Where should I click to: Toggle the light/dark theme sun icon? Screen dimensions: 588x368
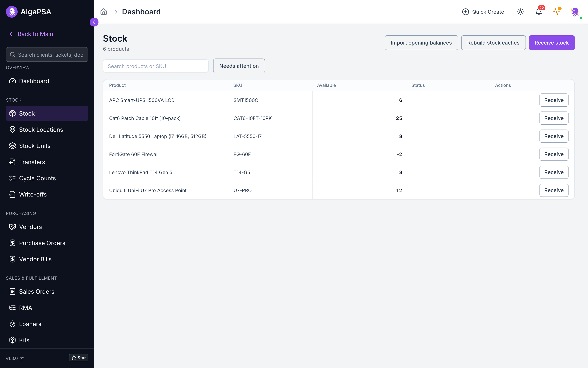tap(520, 12)
